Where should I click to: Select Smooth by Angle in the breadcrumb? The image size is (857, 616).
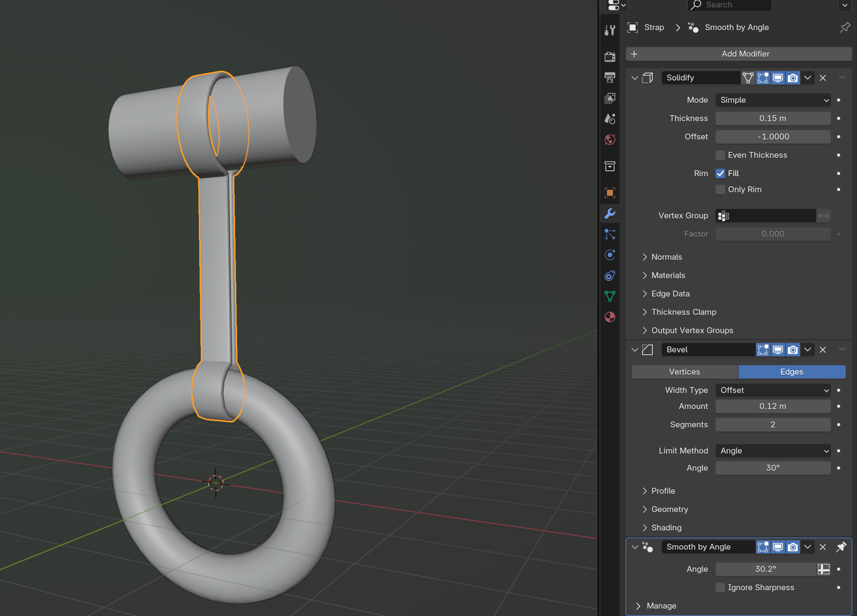[x=736, y=27]
